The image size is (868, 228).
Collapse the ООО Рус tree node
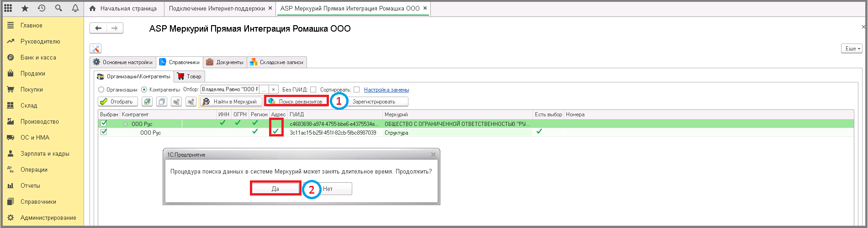(x=126, y=124)
